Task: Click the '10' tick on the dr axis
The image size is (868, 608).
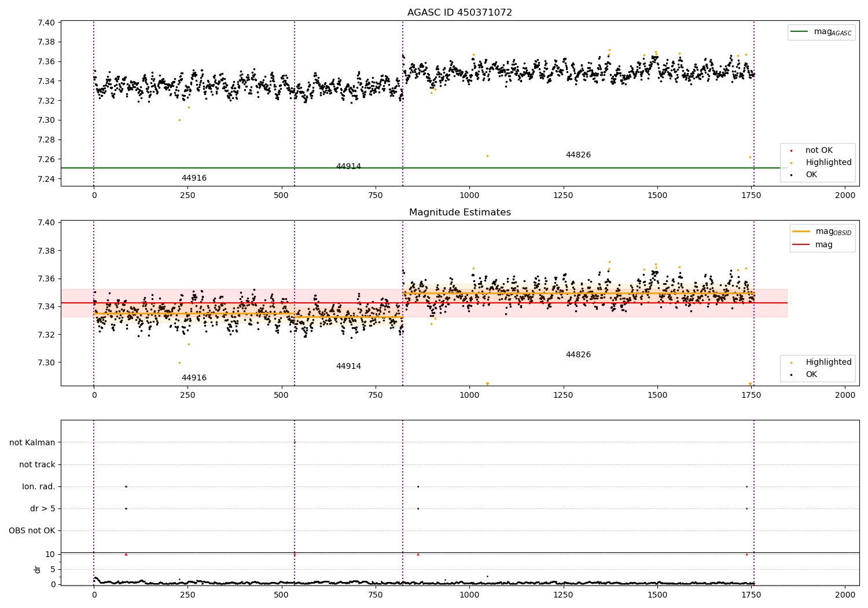Action: pyautogui.click(x=50, y=554)
